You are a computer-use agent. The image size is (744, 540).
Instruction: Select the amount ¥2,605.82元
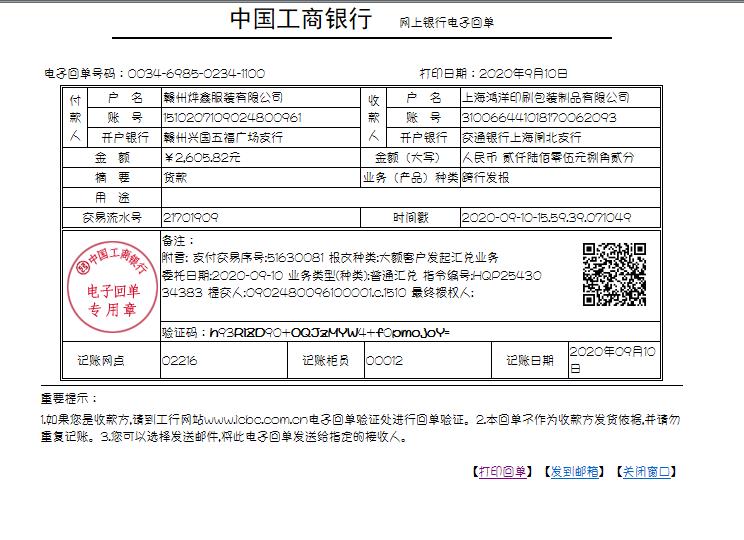point(202,158)
